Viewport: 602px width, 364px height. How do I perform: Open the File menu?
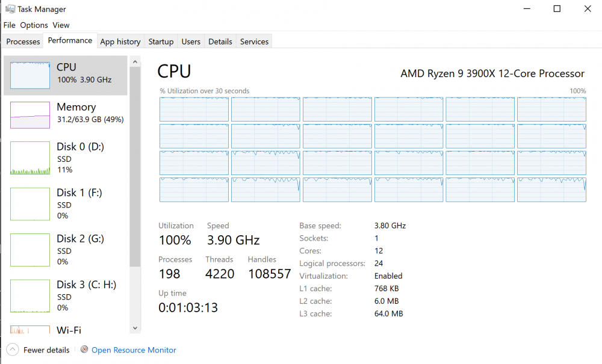coord(9,25)
